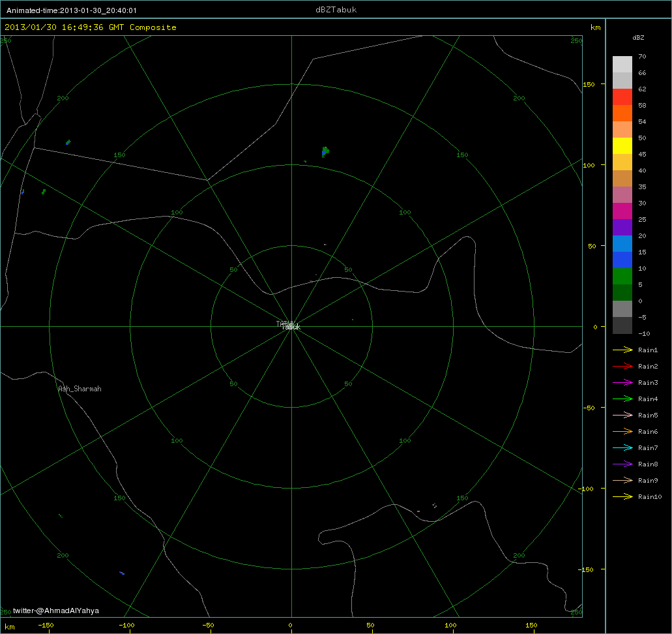
Task: Click the cyan Rain7 arrow icon
Action: coord(622,448)
